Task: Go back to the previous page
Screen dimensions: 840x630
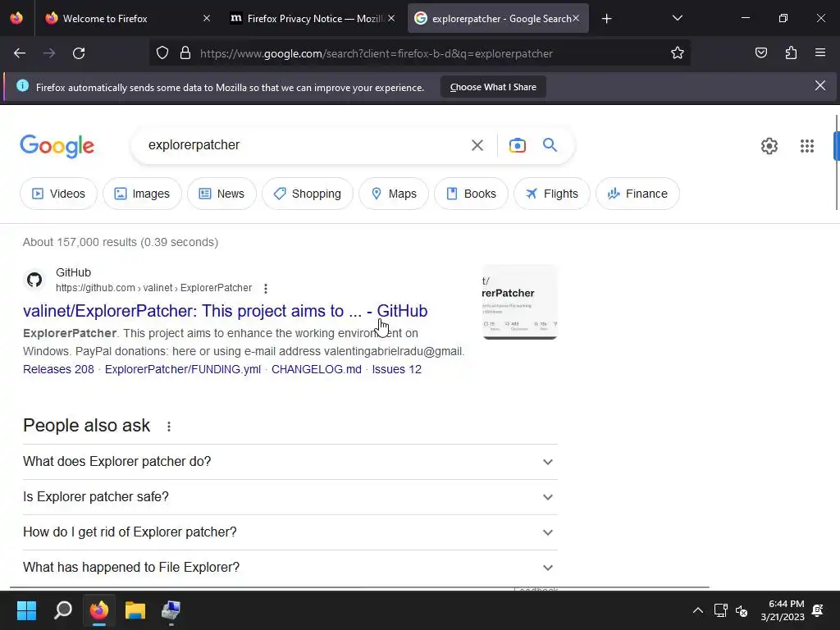Action: coord(20,53)
